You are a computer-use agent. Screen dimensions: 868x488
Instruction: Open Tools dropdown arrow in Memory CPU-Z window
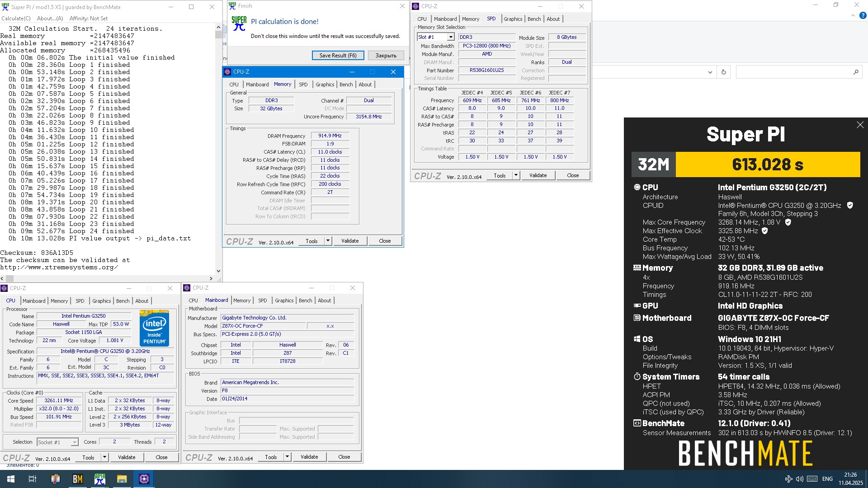tap(328, 241)
